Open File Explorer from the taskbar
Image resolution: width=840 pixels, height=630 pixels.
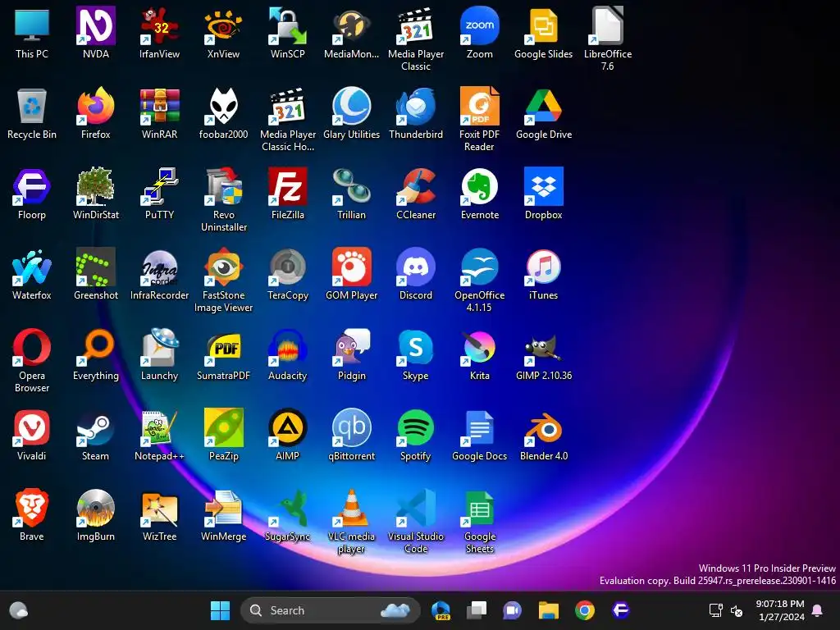coord(549,610)
